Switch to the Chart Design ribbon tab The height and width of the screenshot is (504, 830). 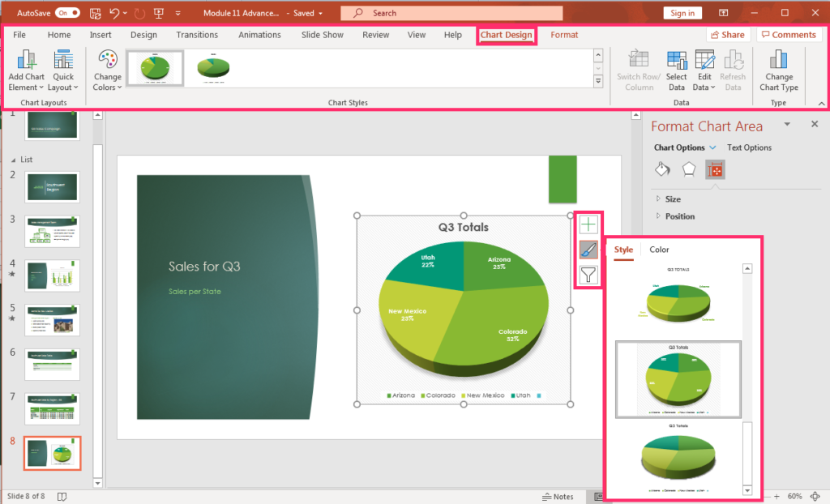point(507,35)
